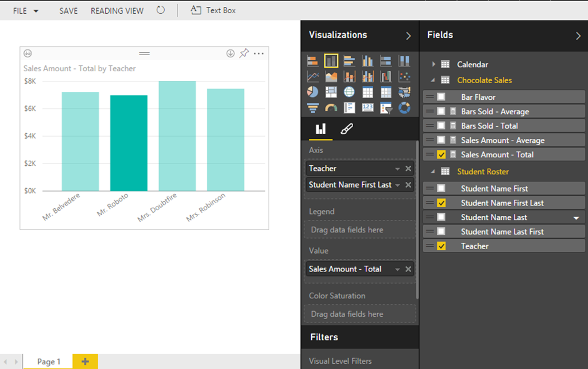588x369 pixels.
Task: Open the FILE menu
Action: [25, 10]
